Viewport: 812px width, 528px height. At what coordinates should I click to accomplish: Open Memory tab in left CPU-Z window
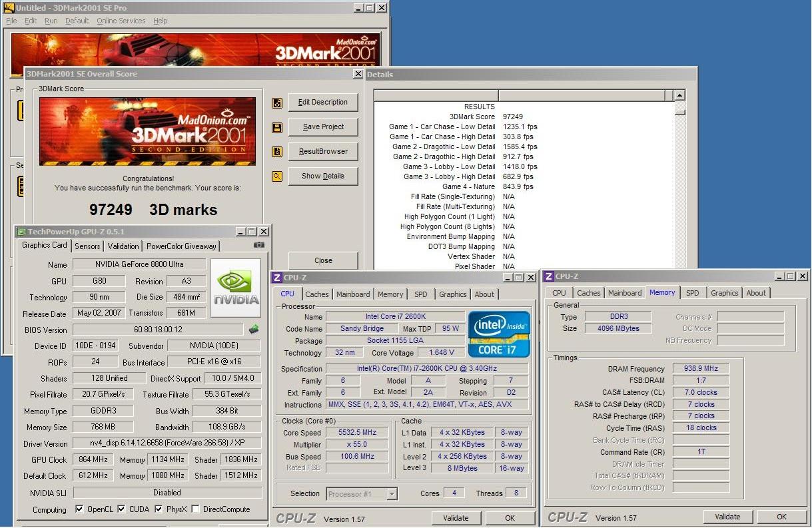coord(390,294)
